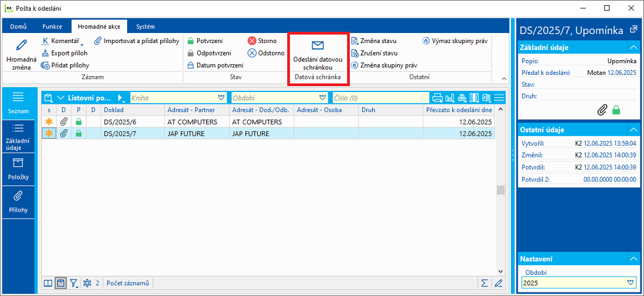Click the red Storno button
This screenshot has width=644, height=296.
262,41
